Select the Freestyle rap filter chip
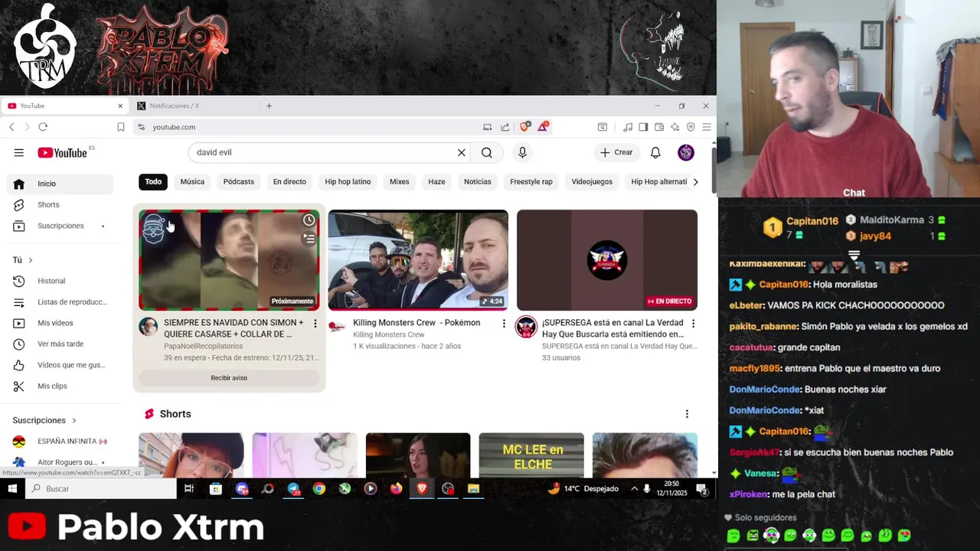This screenshot has height=551, width=980. [531, 181]
